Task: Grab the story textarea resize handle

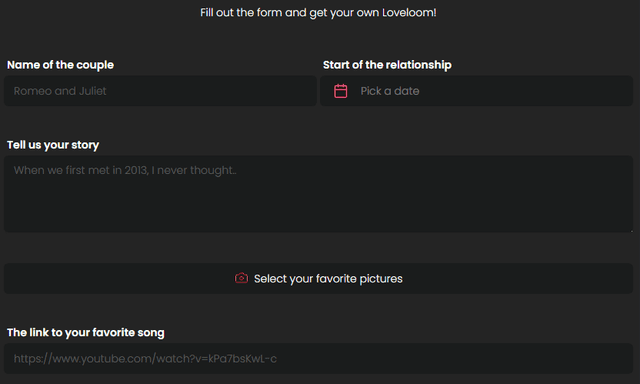Action: (631, 230)
